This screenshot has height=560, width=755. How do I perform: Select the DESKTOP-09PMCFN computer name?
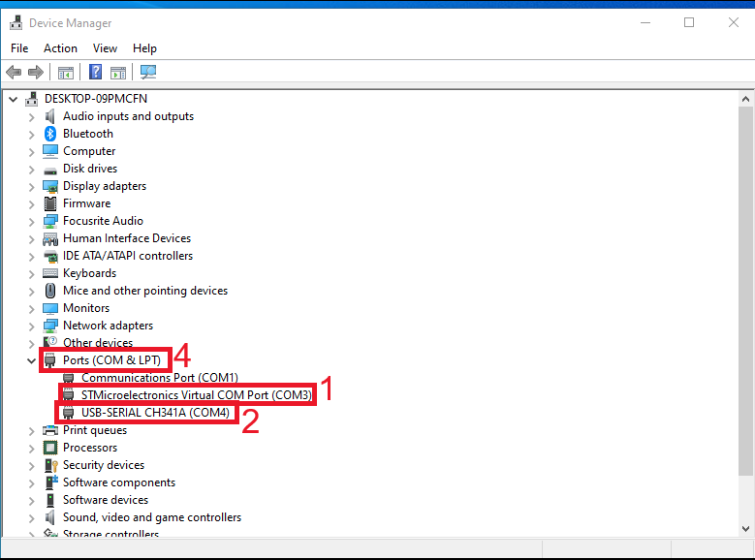tap(96, 99)
